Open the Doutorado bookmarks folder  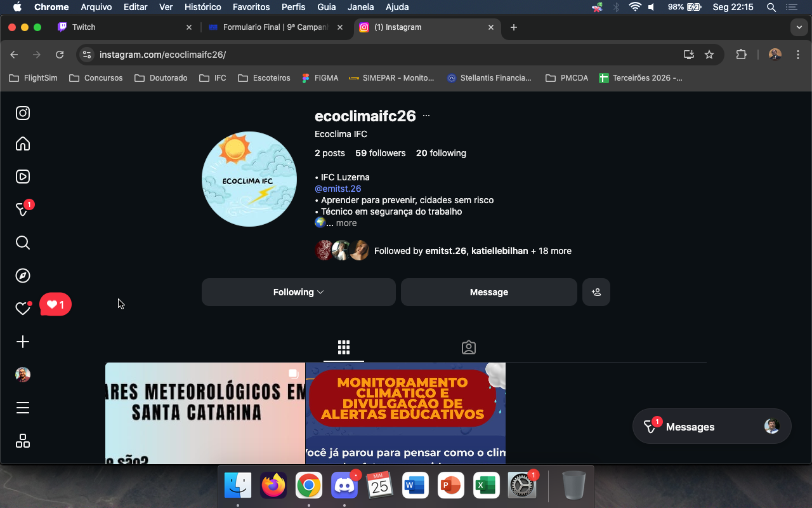click(161, 78)
